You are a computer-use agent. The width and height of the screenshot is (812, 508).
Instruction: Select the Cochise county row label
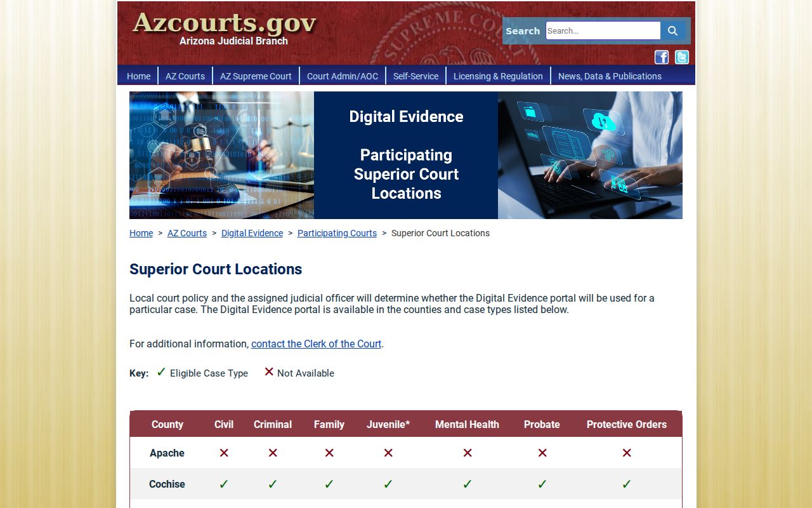coord(167,484)
